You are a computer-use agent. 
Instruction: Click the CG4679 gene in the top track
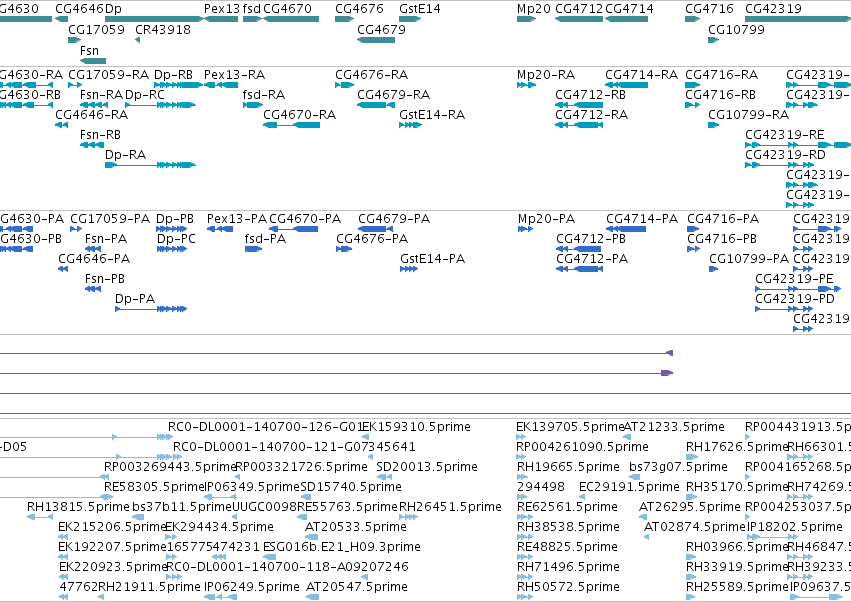pyautogui.click(x=376, y=40)
